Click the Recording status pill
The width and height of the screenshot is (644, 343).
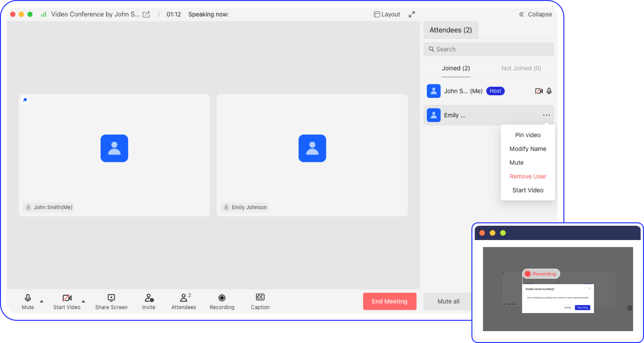(x=541, y=273)
